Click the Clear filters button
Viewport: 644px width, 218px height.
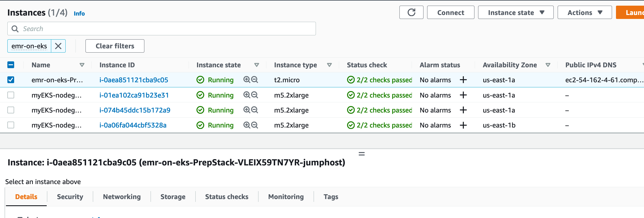click(x=115, y=46)
